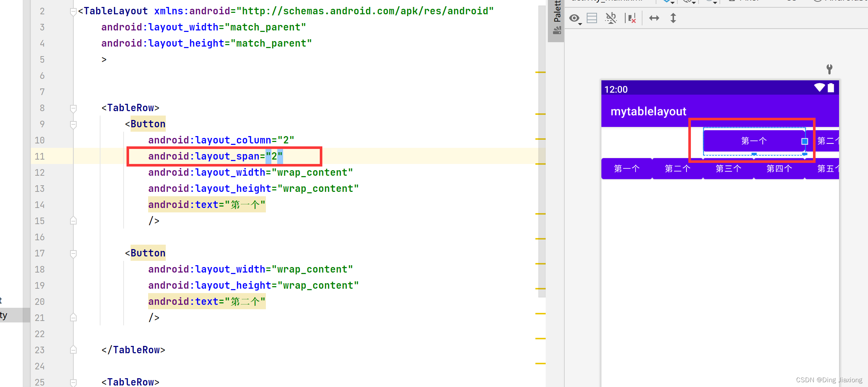Open the eye View Options menu
The height and width of the screenshot is (387, 868).
click(575, 18)
